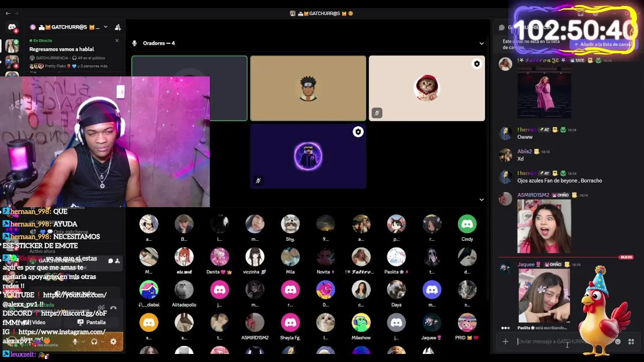Click muted mic indicator on purple tile
Image resolution: width=644 pixels, height=362 pixels.
tap(258, 180)
